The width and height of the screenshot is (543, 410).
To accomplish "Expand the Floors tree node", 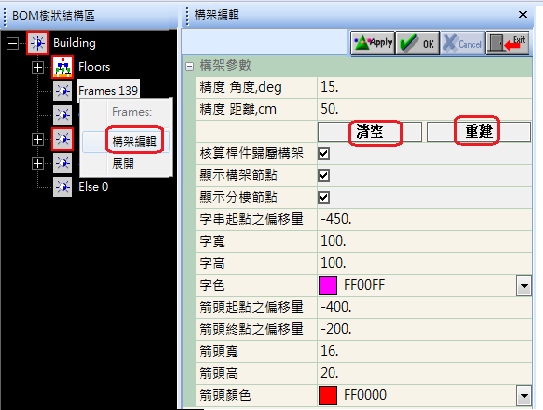I will [x=38, y=68].
